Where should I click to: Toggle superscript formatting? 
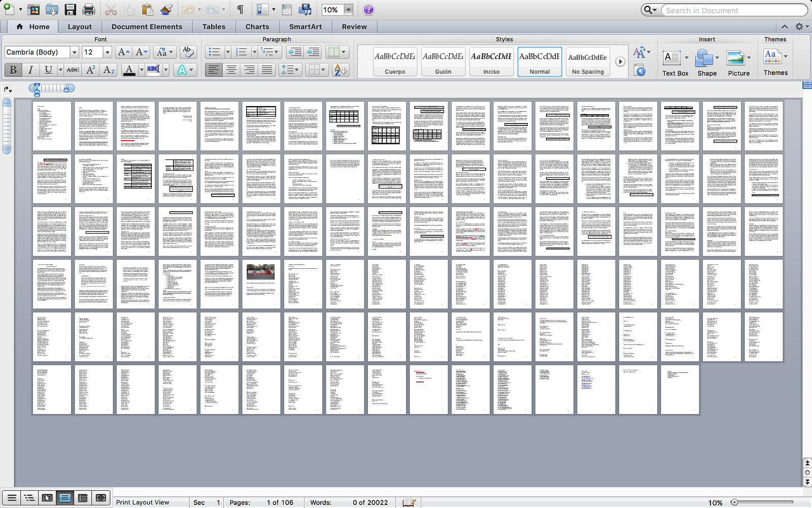coord(91,70)
